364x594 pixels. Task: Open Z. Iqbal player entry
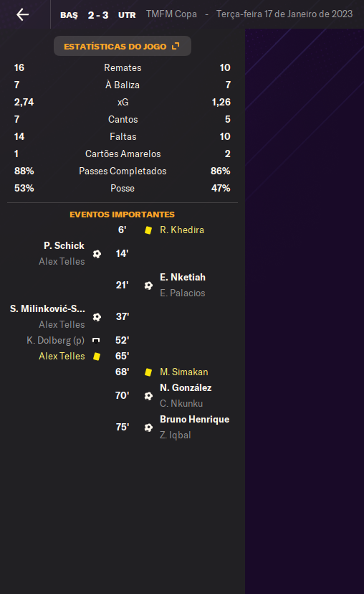175,435
